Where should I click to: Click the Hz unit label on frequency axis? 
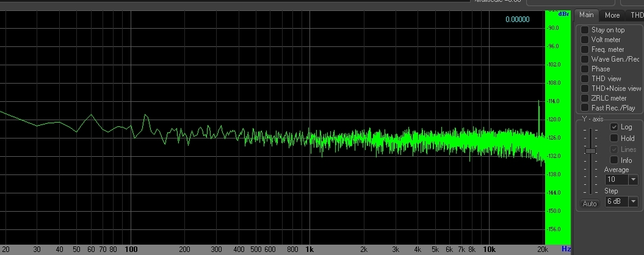pyautogui.click(x=566, y=249)
